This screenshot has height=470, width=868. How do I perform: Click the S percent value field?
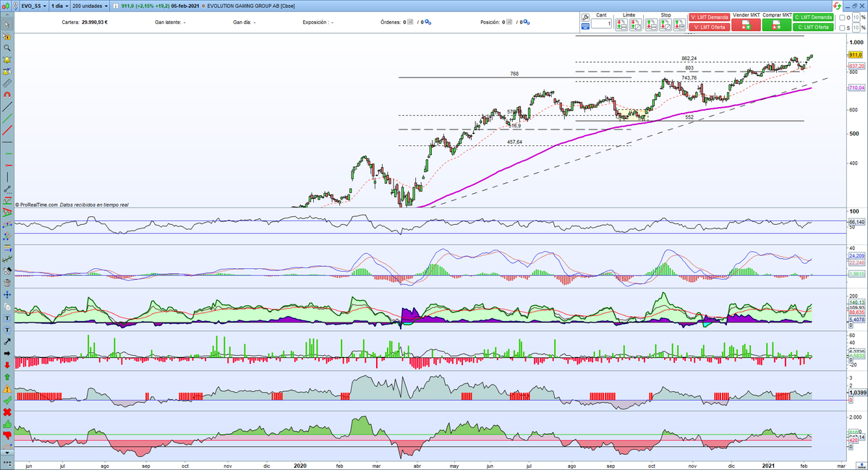856,27
